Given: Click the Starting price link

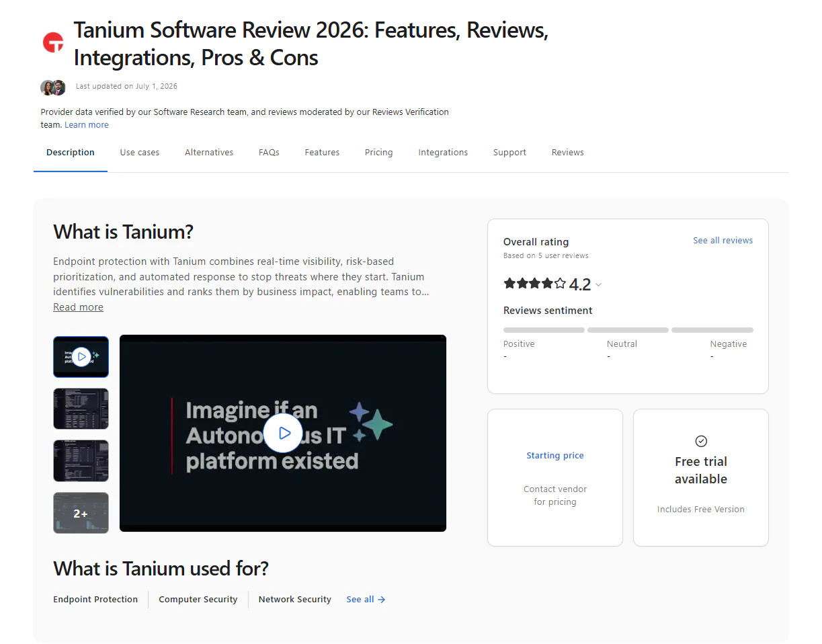Looking at the screenshot, I should [555, 456].
